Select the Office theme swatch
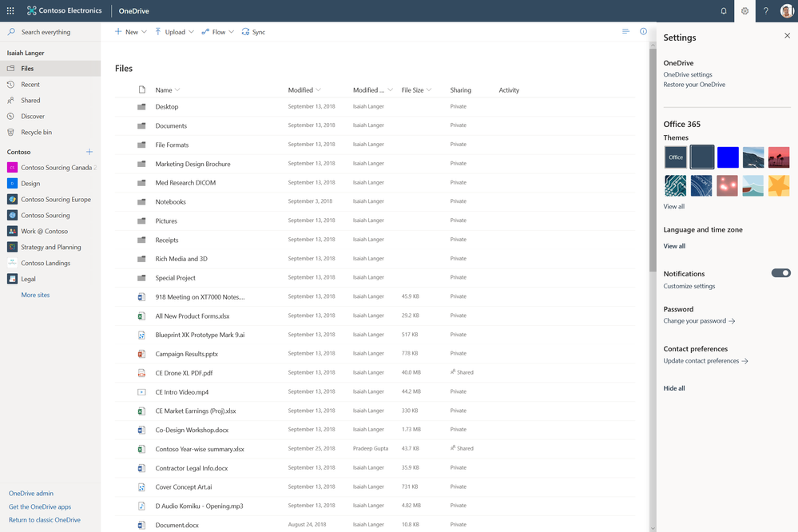The height and width of the screenshot is (532, 798). (x=675, y=157)
